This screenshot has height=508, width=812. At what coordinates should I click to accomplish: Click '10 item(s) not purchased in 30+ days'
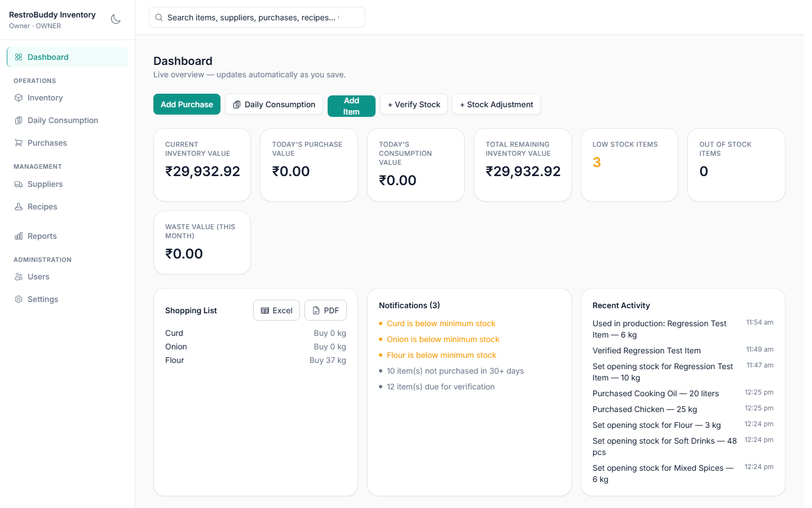point(455,371)
